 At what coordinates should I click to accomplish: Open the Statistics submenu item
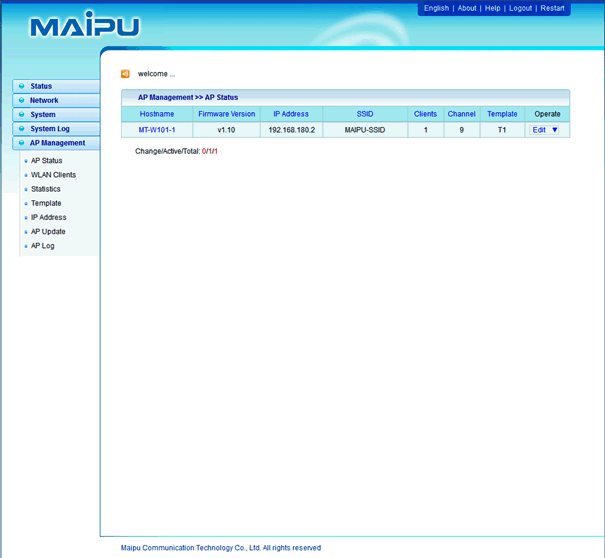coord(46,189)
